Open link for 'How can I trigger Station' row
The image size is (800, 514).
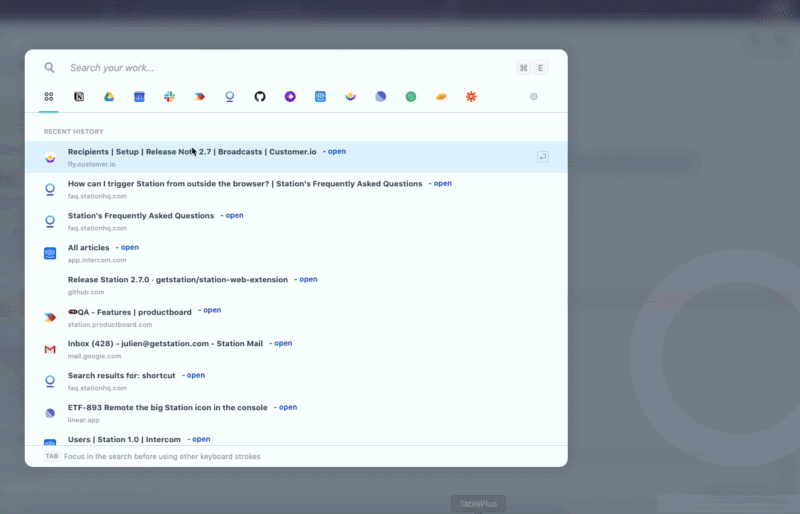[x=442, y=184]
